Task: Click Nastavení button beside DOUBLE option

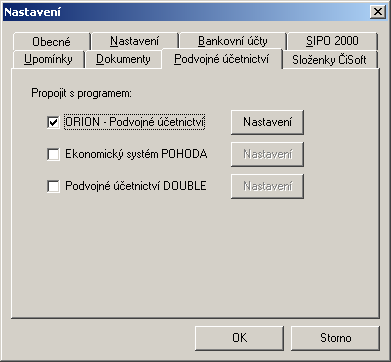Action: tap(267, 186)
